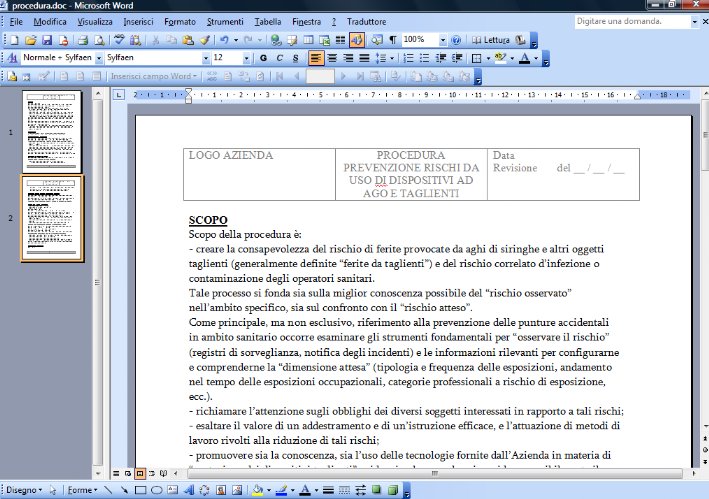The height and width of the screenshot is (499, 709).
Task: Toggle show paragraph marks (¶)
Action: tap(392, 40)
